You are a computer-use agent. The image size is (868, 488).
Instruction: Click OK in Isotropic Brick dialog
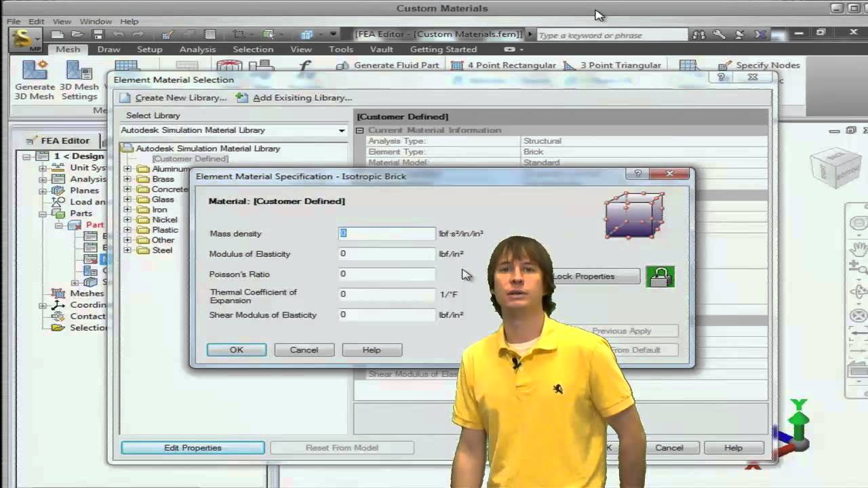pyautogui.click(x=236, y=350)
